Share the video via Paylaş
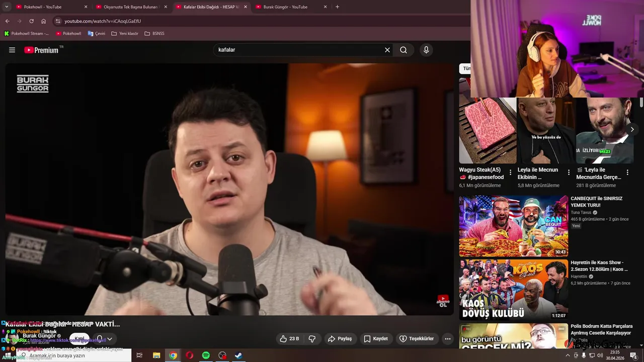 340,339
